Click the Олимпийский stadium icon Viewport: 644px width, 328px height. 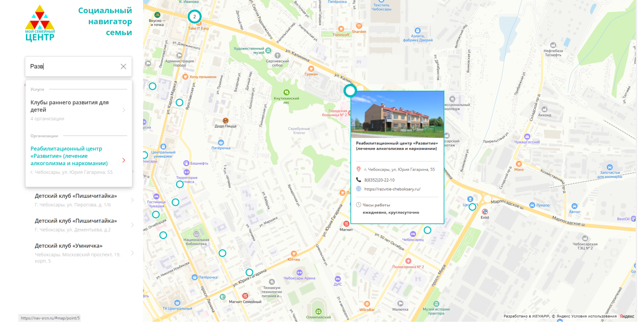(x=318, y=311)
